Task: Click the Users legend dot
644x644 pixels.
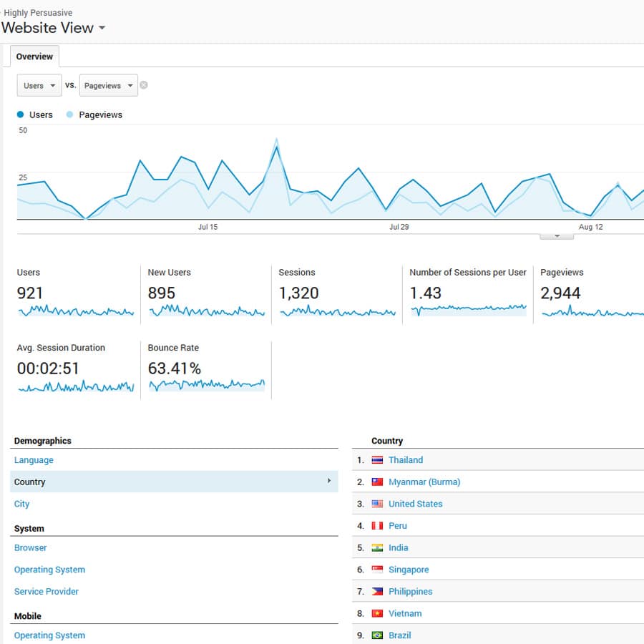Action: pos(21,114)
